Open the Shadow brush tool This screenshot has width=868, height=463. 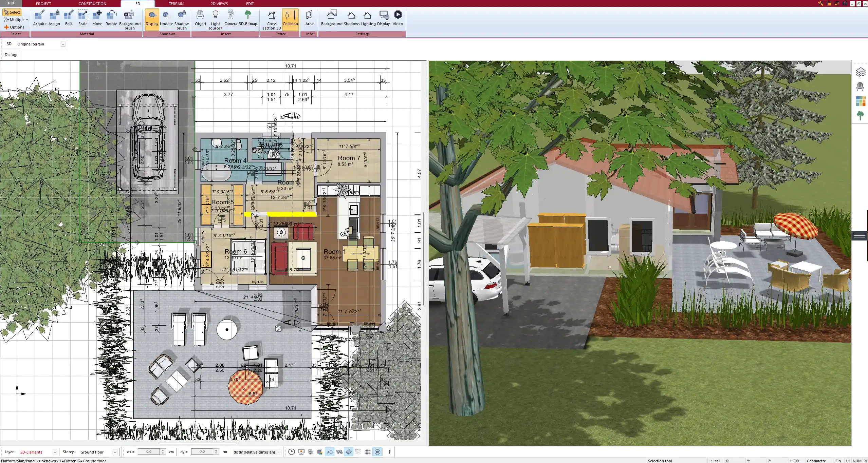pos(181,19)
